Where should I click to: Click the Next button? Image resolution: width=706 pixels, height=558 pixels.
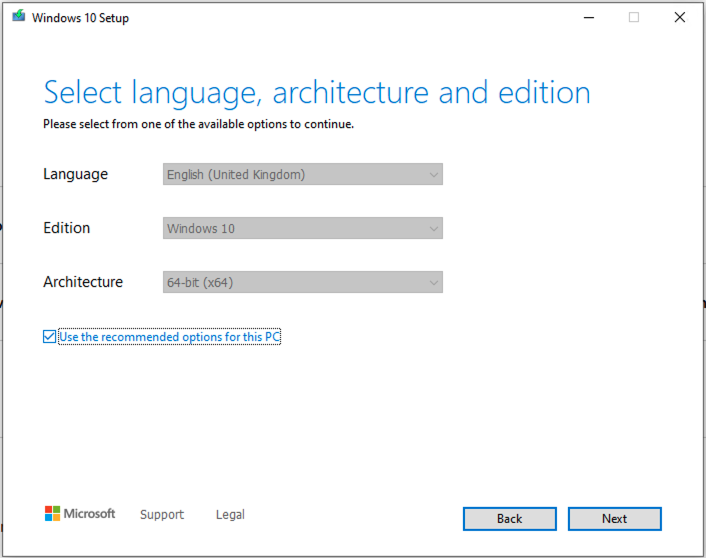pos(615,519)
